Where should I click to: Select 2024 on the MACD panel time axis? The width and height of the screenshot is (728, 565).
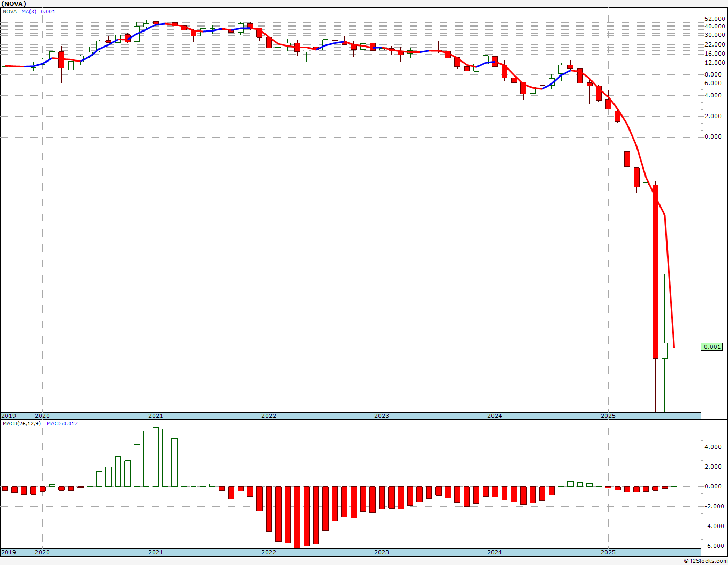click(x=495, y=552)
